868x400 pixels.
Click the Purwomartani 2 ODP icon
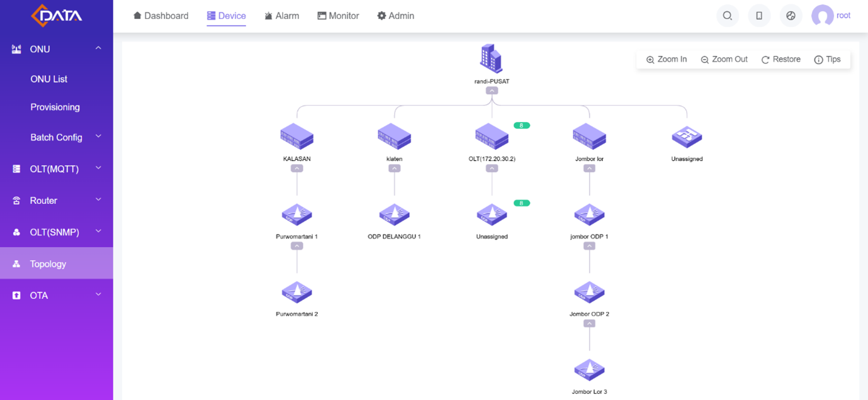tap(296, 292)
